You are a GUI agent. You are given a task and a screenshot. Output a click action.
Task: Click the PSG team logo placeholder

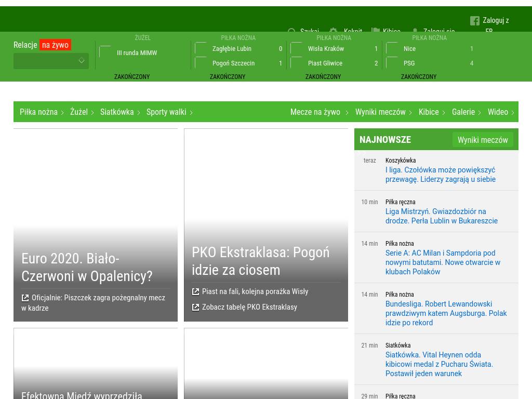click(x=392, y=63)
